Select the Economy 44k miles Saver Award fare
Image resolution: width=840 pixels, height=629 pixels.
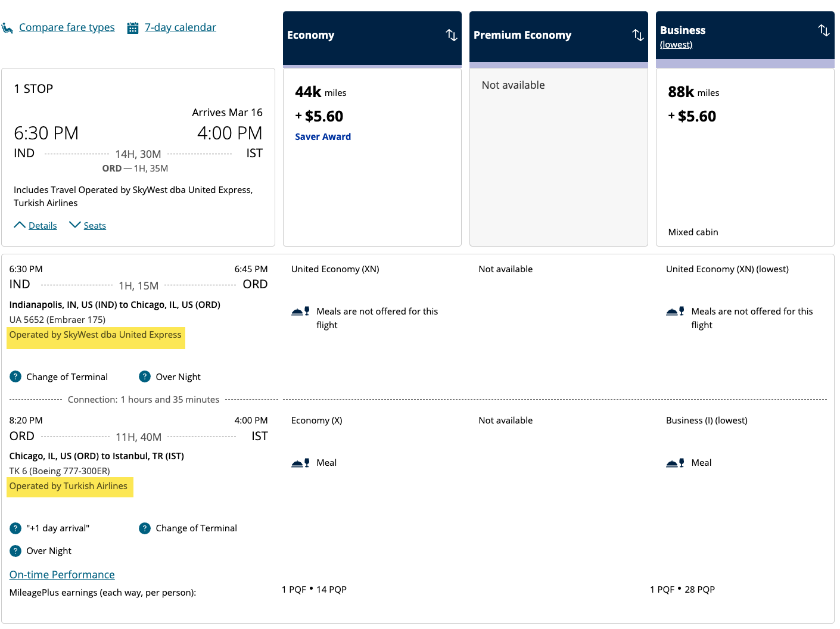[x=372, y=157]
